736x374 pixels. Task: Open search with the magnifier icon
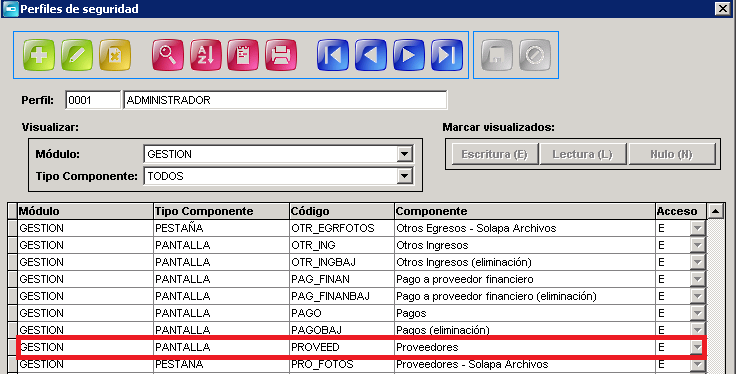168,55
